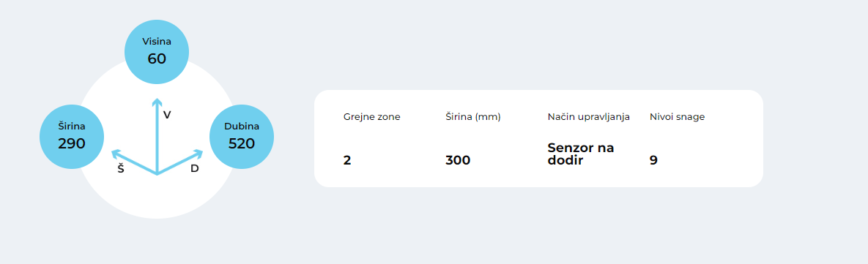The height and width of the screenshot is (264, 868).
Task: Click the Grejne zone value 2
Action: point(347,160)
